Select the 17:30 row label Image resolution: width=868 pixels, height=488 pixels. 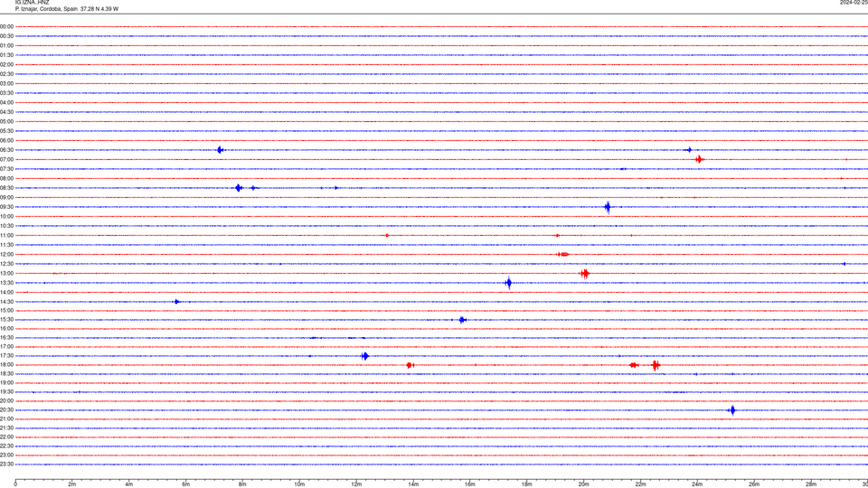coord(6,356)
